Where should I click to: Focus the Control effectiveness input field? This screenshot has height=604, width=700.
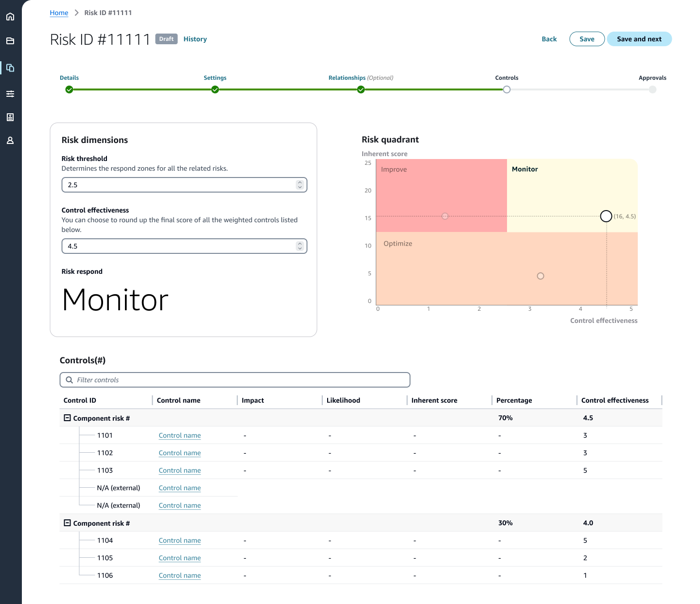pos(184,246)
